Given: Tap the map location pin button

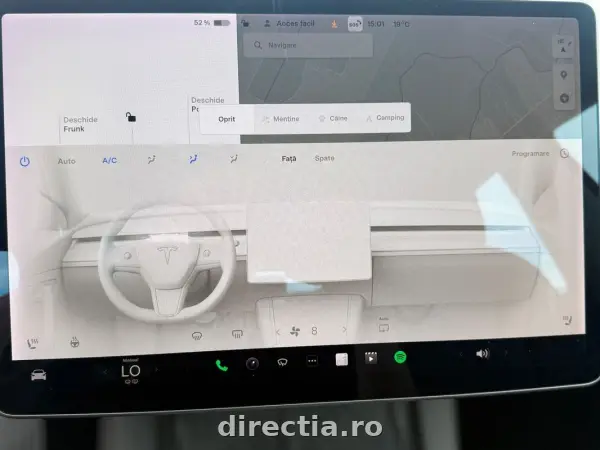Looking at the screenshot, I should coord(564,75).
